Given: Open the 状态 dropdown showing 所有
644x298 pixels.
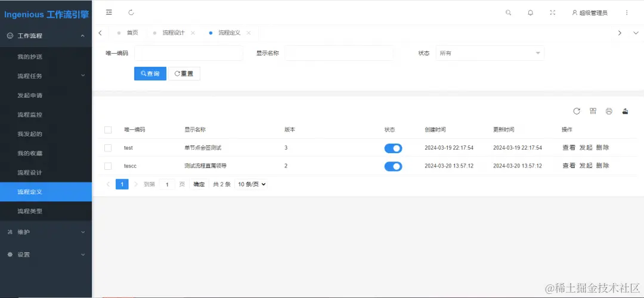Looking at the screenshot, I should (490, 53).
